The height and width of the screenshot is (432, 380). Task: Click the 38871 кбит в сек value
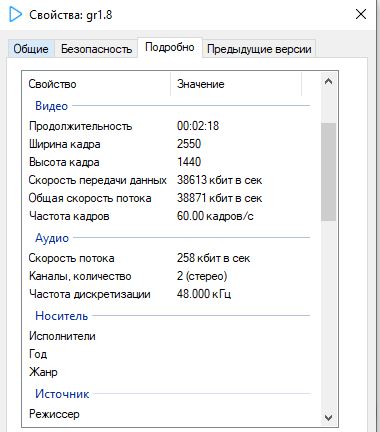pyautogui.click(x=219, y=198)
